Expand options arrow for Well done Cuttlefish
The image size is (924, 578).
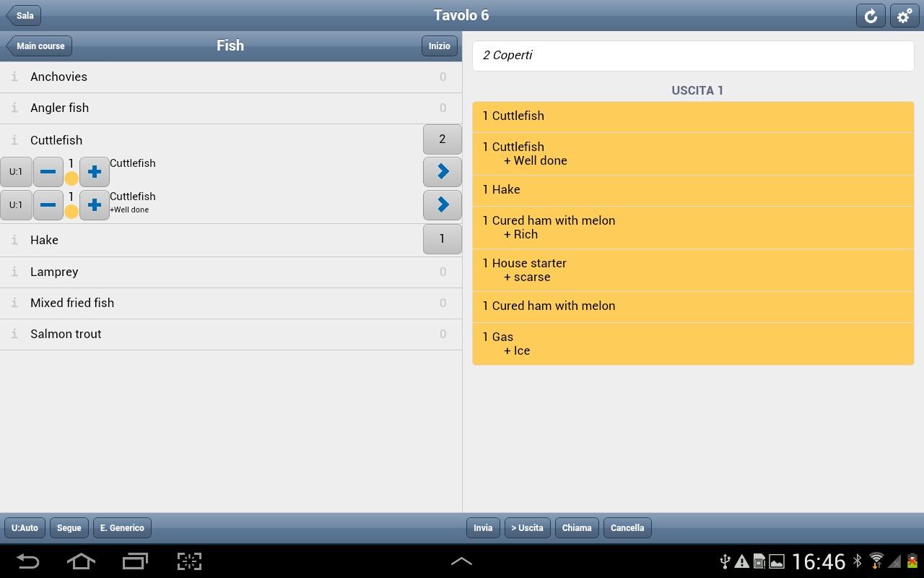443,205
